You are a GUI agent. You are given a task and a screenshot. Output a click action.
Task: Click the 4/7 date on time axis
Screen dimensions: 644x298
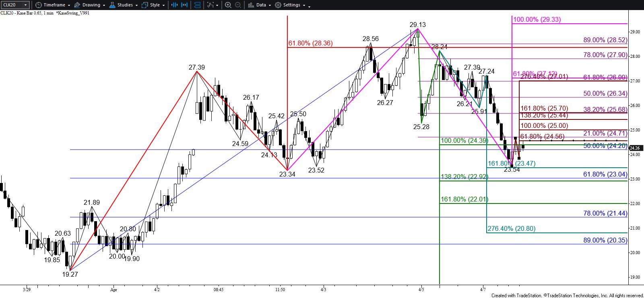click(483, 289)
